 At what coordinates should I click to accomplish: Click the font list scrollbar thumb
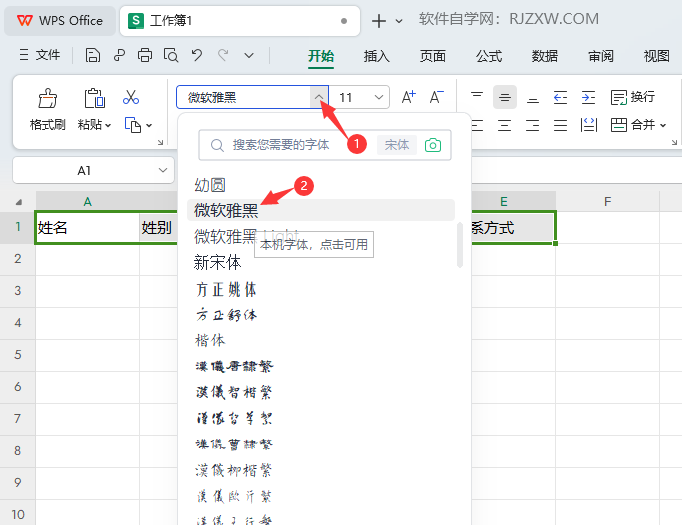click(x=460, y=245)
